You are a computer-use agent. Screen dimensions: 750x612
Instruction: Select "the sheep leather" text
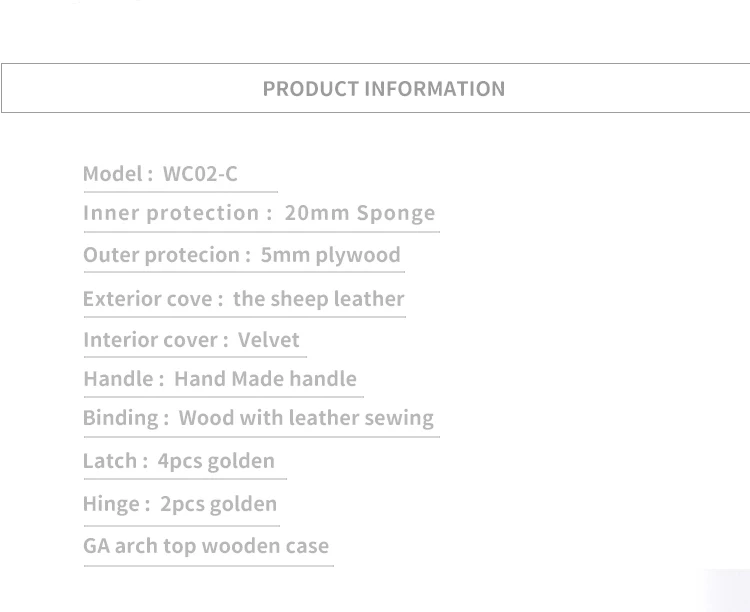tap(318, 299)
